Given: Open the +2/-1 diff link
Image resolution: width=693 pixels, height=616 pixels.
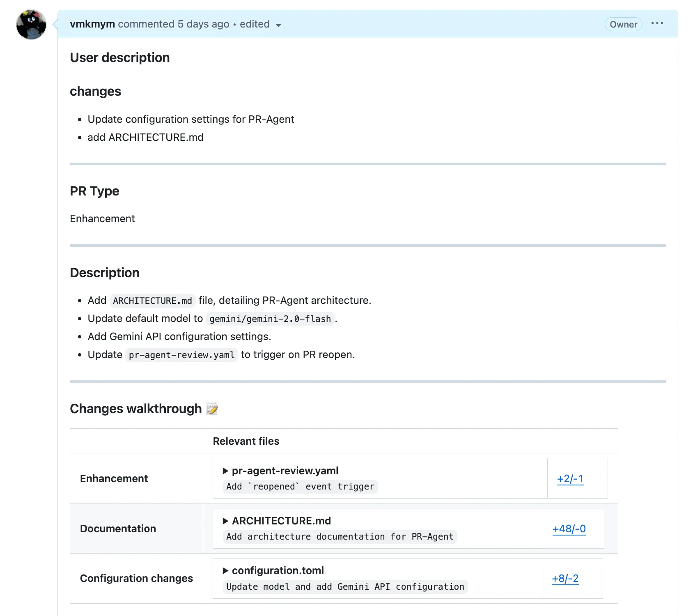Looking at the screenshot, I should pos(570,479).
